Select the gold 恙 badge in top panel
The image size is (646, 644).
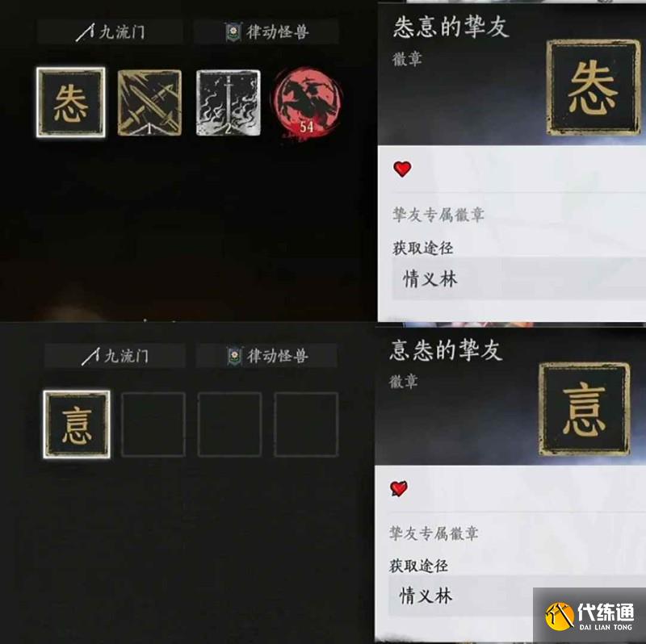(71, 102)
